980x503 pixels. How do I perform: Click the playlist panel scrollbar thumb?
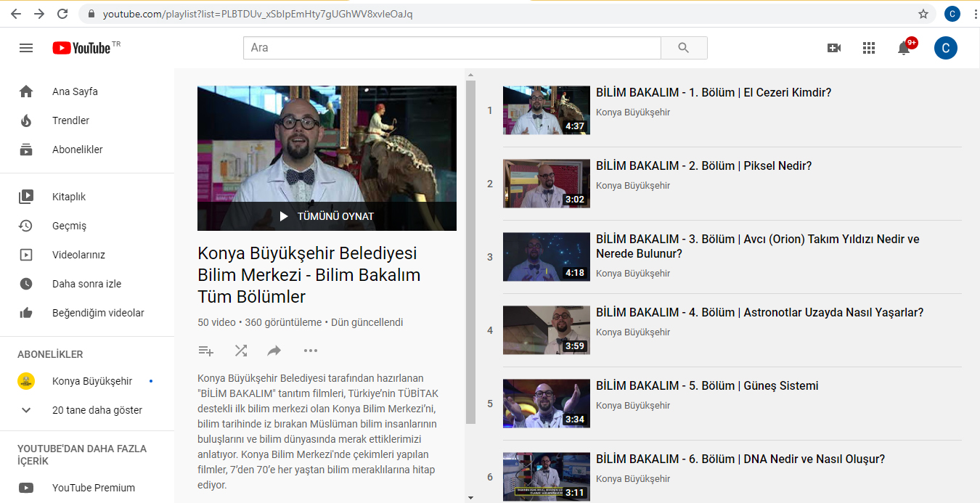pyautogui.click(x=470, y=252)
